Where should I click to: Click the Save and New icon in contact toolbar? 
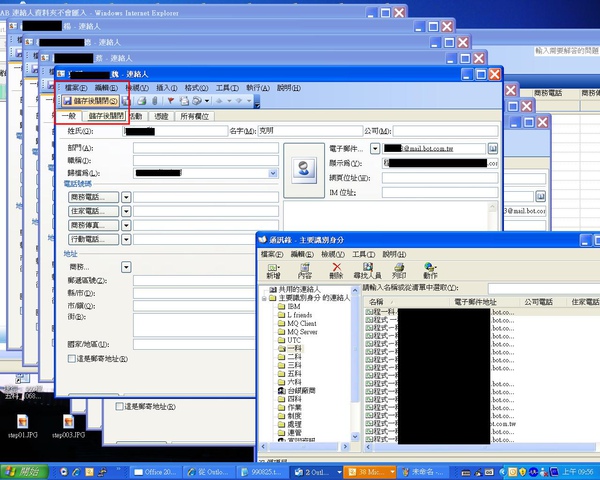tap(126, 101)
